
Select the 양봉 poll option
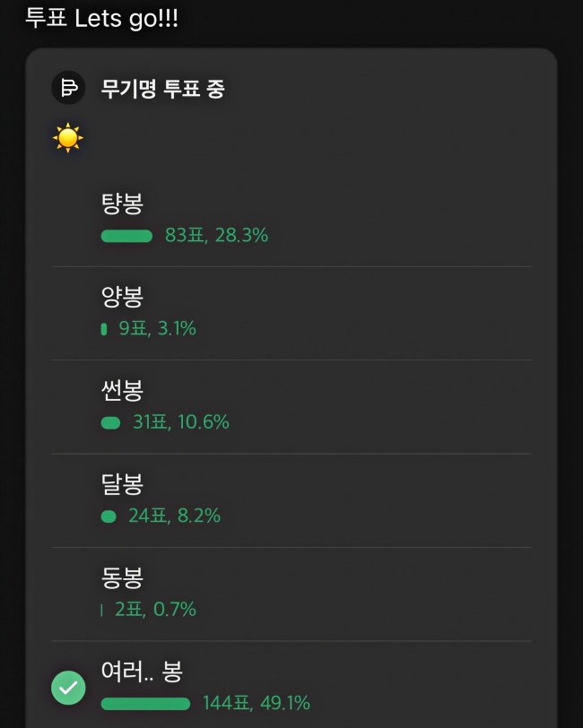point(122,297)
